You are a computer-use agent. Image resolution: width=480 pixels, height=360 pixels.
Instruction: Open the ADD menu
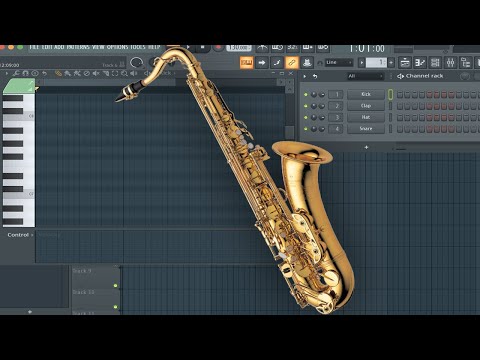[59, 47]
